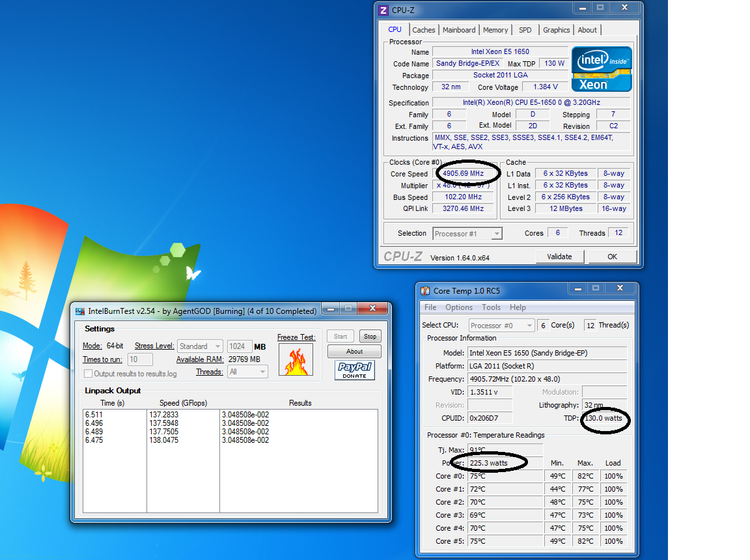Click the Platform field in Core Temp
Screen dimensions: 750x560
tap(547, 366)
